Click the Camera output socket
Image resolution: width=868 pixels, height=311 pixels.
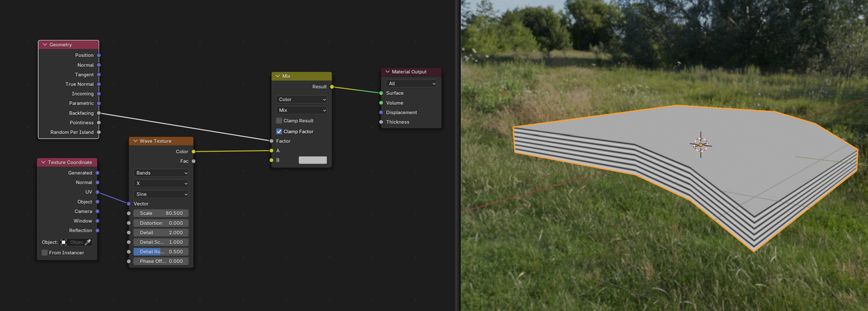tap(98, 211)
